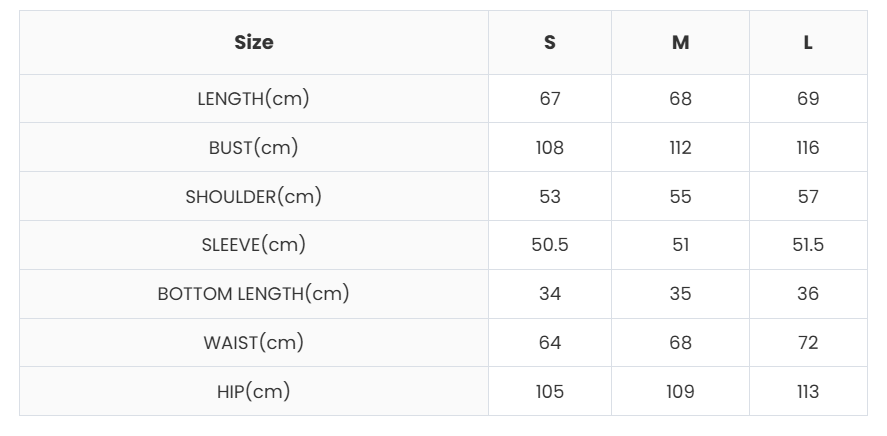Click hip value 105 for size S
887x436 pixels.
(x=550, y=392)
